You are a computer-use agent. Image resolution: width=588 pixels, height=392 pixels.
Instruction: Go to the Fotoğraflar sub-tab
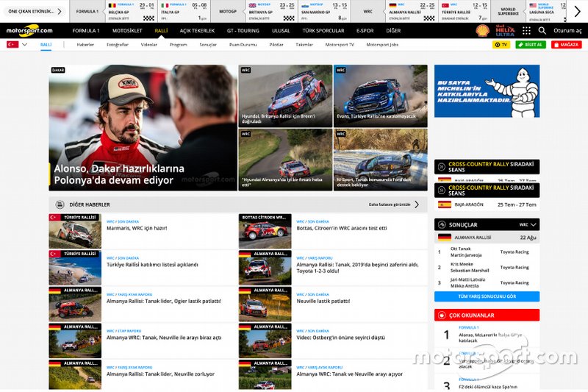(x=118, y=45)
